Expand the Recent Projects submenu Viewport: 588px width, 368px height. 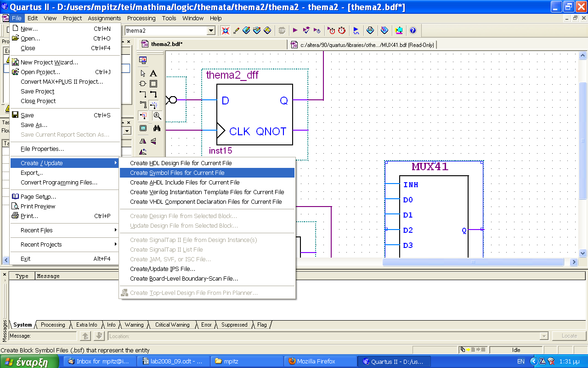click(65, 244)
